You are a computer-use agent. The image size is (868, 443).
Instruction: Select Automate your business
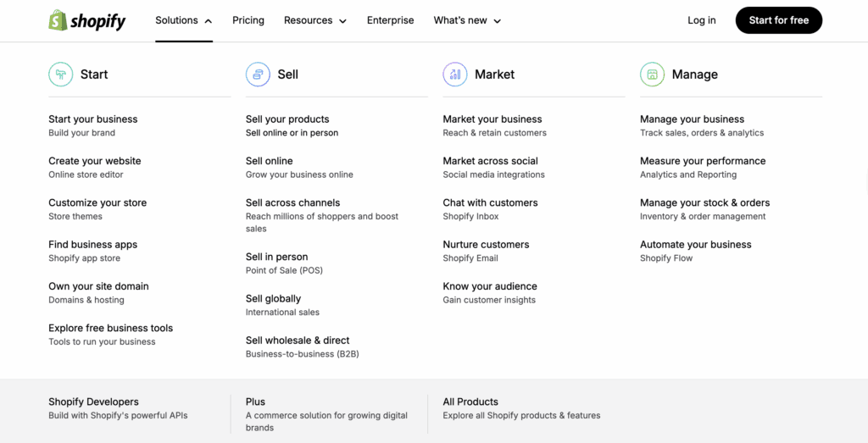[696, 245]
